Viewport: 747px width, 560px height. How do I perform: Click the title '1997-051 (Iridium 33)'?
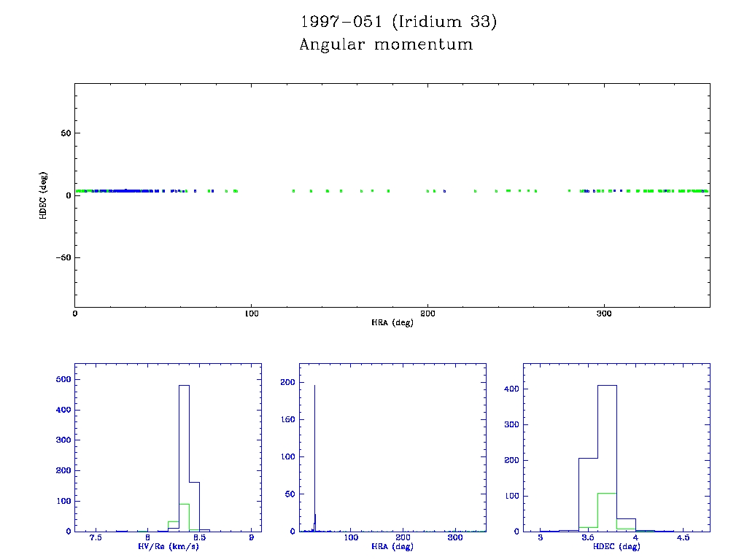tap(398, 22)
